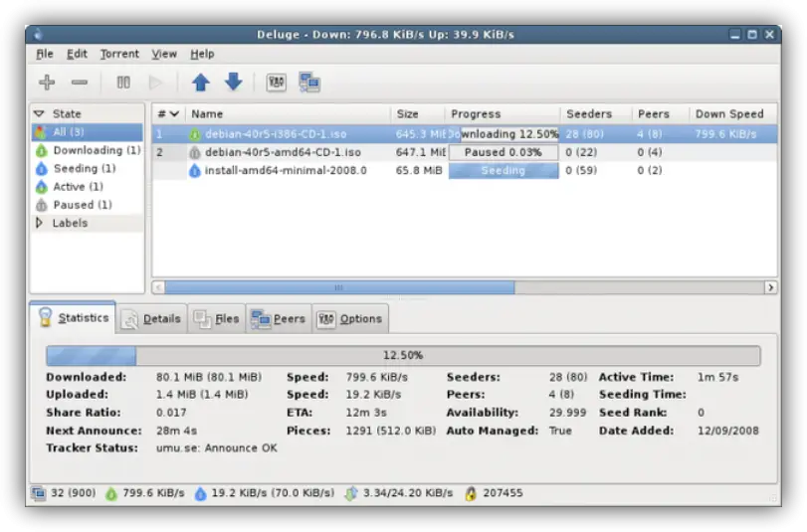Click the horizontal scrollbar thumb of the torrent list
This screenshot has width=807, height=532.
[x=339, y=287]
